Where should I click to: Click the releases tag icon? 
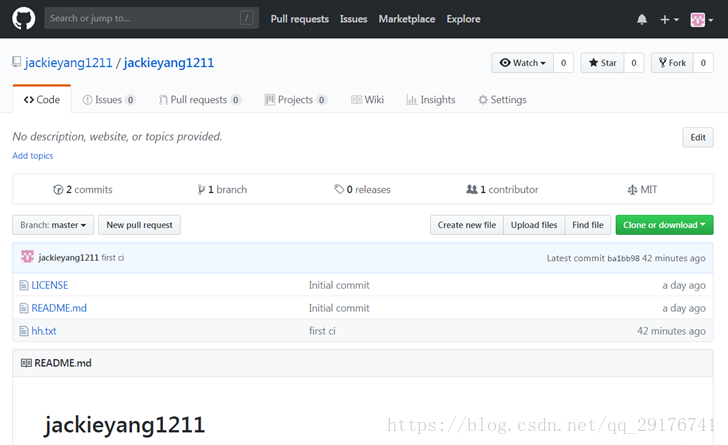tap(339, 189)
